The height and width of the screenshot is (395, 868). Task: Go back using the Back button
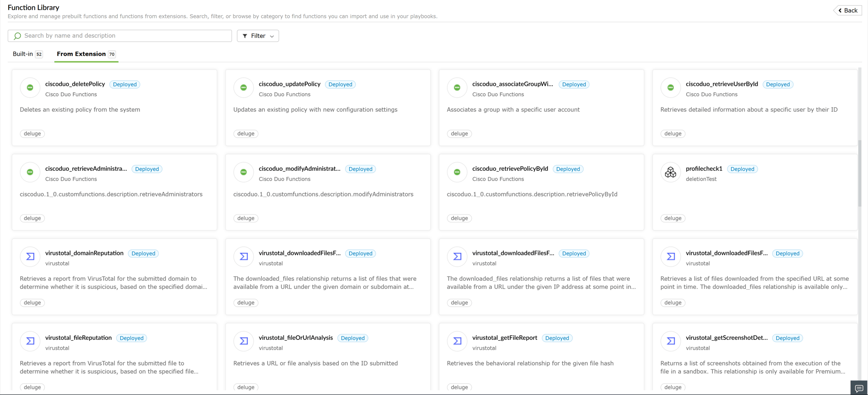pos(848,10)
